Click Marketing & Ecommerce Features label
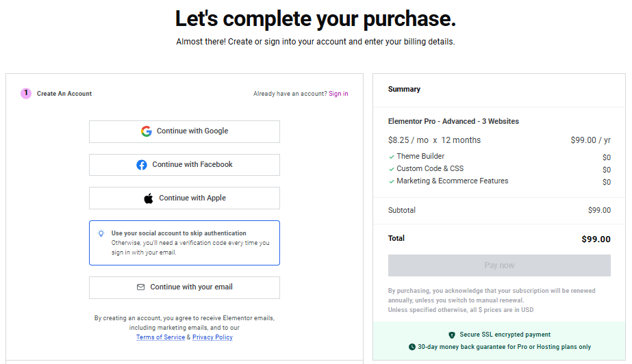The height and width of the screenshot is (364, 632). coord(452,181)
